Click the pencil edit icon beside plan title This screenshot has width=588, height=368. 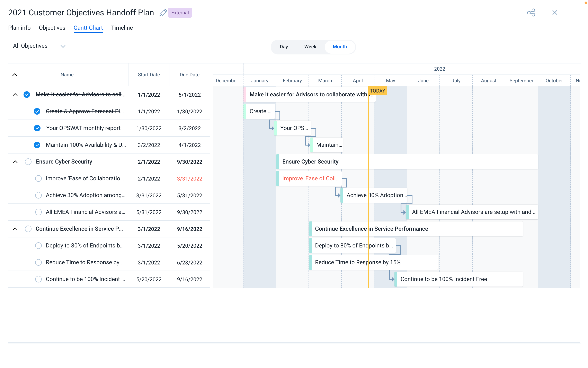[x=163, y=13]
